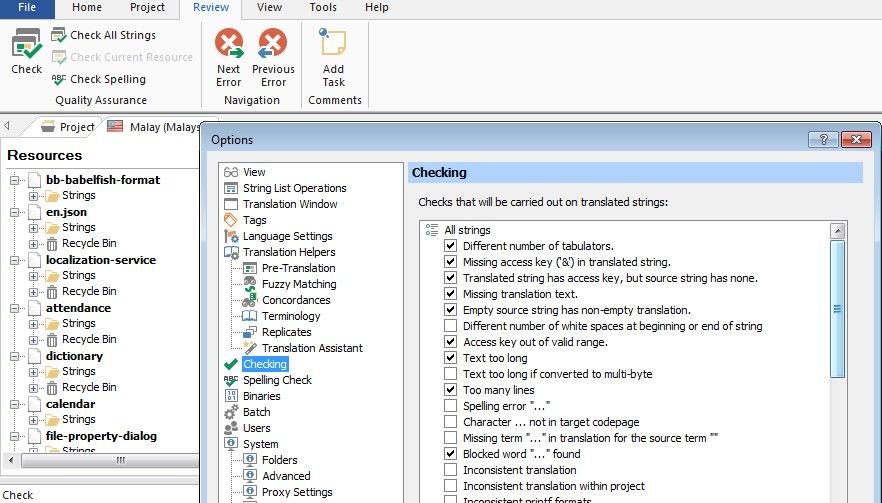Open the File menu
Viewport: 882px width, 503px height.
(x=27, y=8)
